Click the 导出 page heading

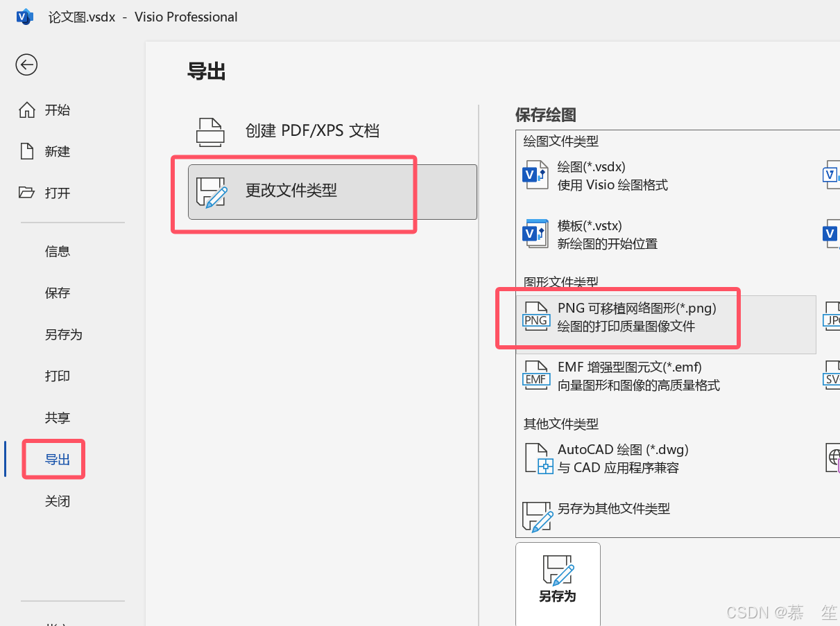207,71
